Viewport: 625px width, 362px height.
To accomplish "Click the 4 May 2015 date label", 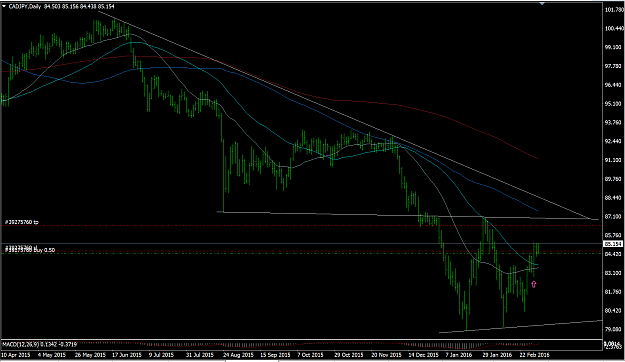I will pyautogui.click(x=52, y=355).
